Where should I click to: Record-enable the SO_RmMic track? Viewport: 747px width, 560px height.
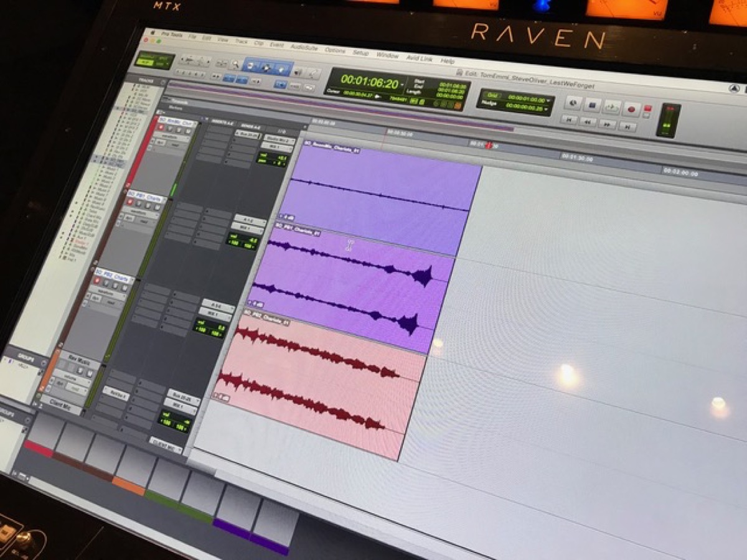(x=162, y=127)
